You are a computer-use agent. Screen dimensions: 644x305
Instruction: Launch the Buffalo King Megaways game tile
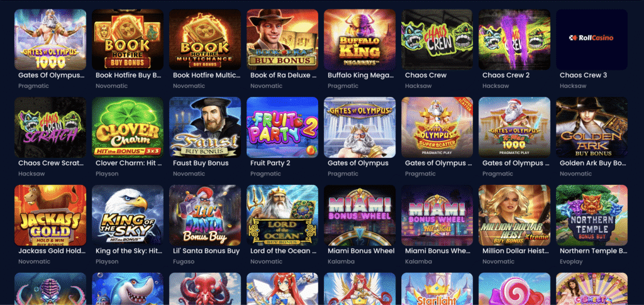(359, 40)
